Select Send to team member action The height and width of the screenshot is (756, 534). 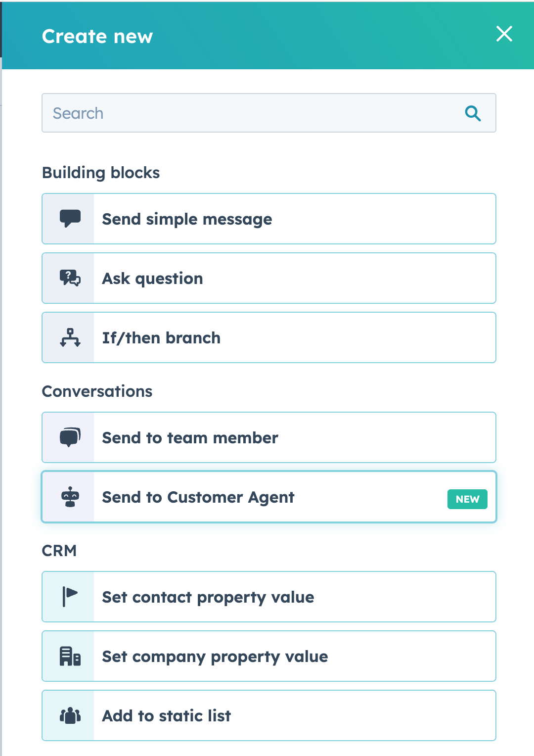(269, 437)
